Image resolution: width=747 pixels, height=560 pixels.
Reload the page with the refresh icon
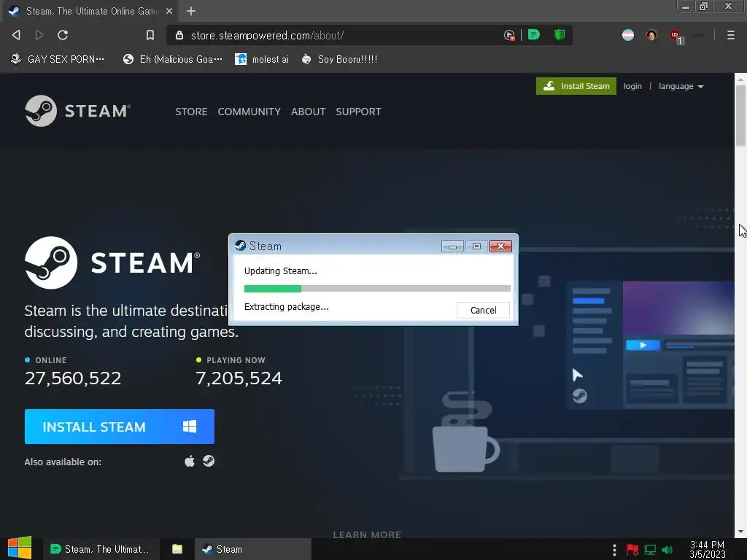(63, 35)
